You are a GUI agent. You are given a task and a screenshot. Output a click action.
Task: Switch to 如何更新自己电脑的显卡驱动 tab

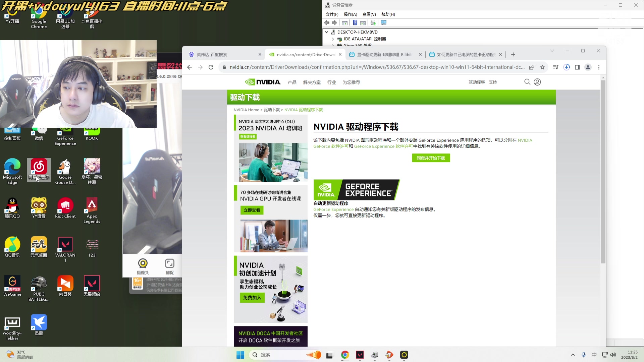click(466, 55)
